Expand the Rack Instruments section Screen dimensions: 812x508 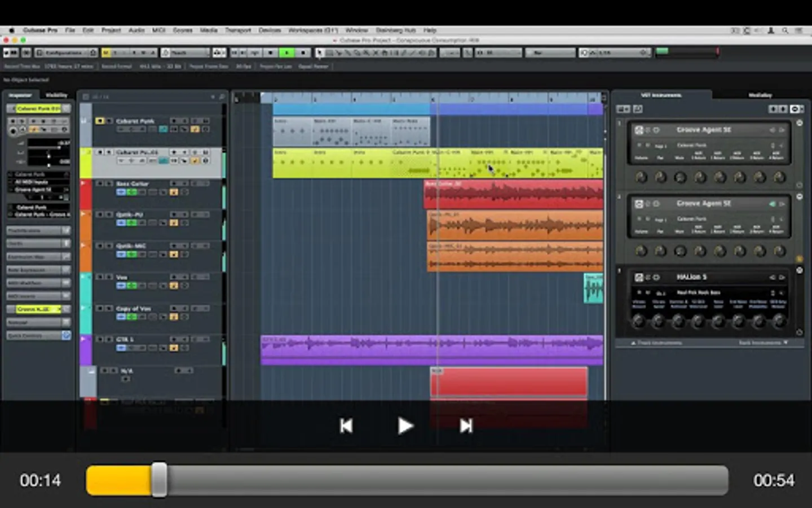pos(762,343)
